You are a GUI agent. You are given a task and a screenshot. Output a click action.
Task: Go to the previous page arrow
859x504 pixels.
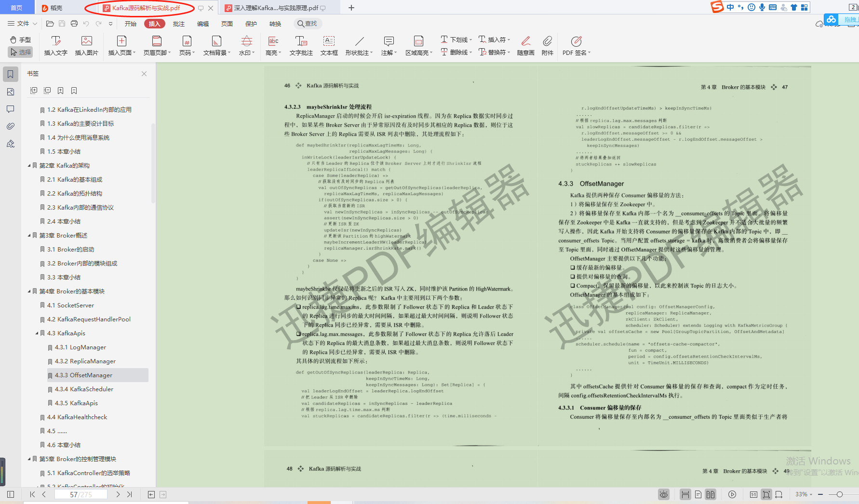44,494
